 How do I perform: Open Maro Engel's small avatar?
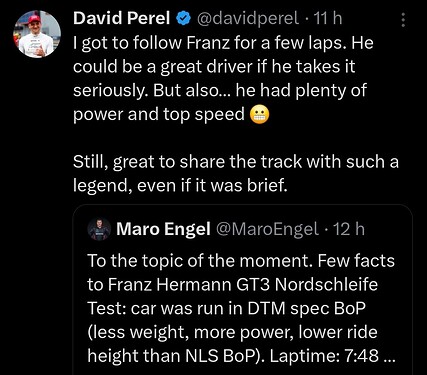pyautogui.click(x=99, y=229)
